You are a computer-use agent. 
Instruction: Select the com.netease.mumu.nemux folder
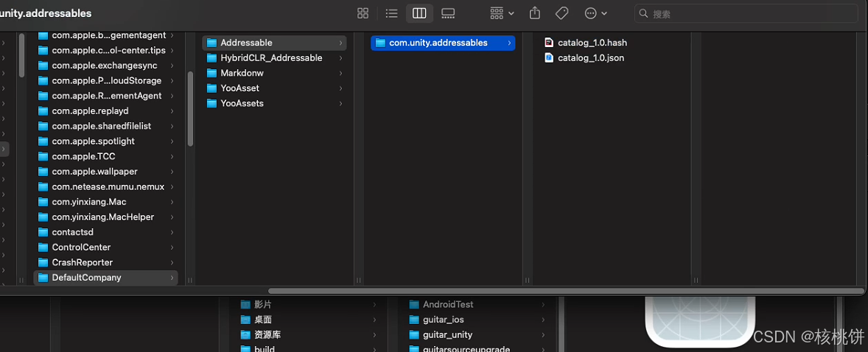pyautogui.click(x=105, y=186)
